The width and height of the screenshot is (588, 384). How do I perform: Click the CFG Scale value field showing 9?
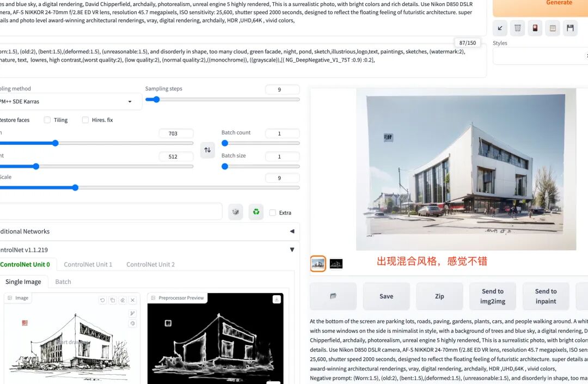283,178
